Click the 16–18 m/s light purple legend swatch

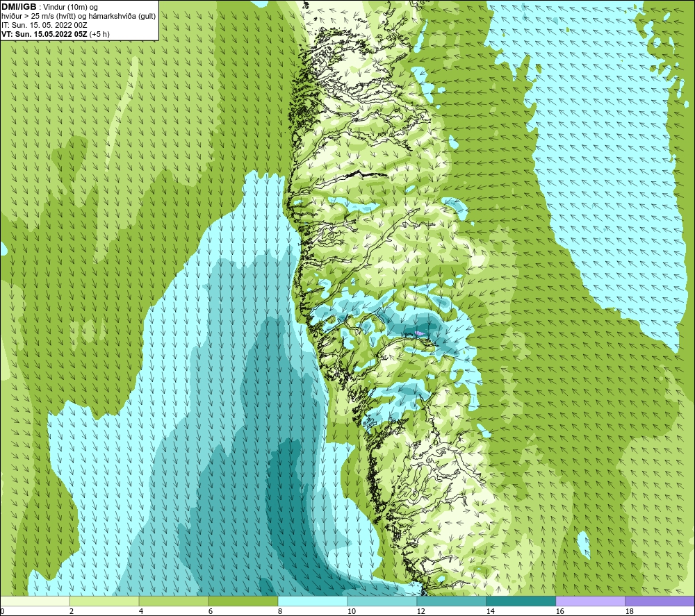(x=590, y=601)
